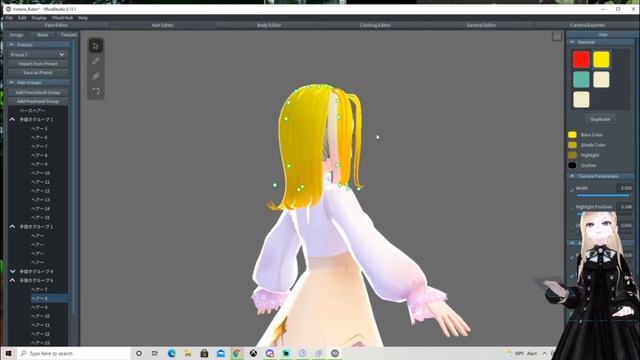Click the Width value field
The width and height of the screenshot is (640, 360).
(624, 188)
